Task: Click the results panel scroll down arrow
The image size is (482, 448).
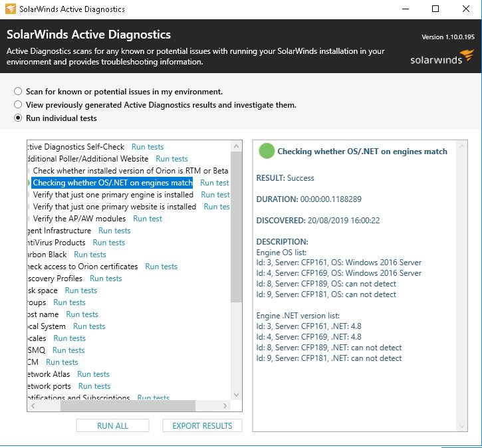Action: point(462,425)
